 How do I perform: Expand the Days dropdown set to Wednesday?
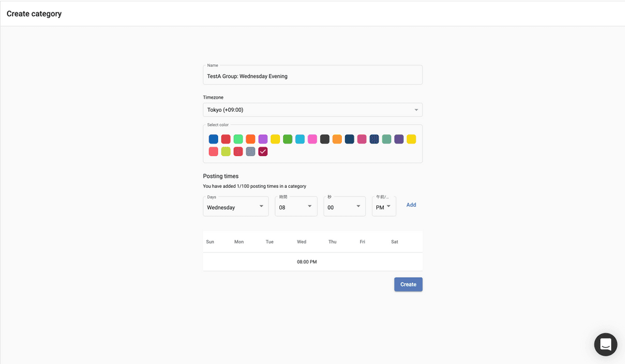pos(236,207)
